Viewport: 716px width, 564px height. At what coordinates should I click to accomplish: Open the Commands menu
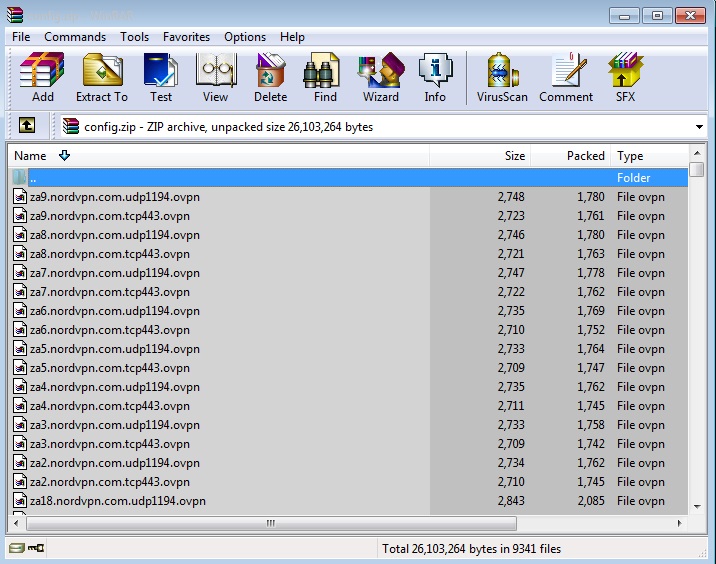pos(75,37)
